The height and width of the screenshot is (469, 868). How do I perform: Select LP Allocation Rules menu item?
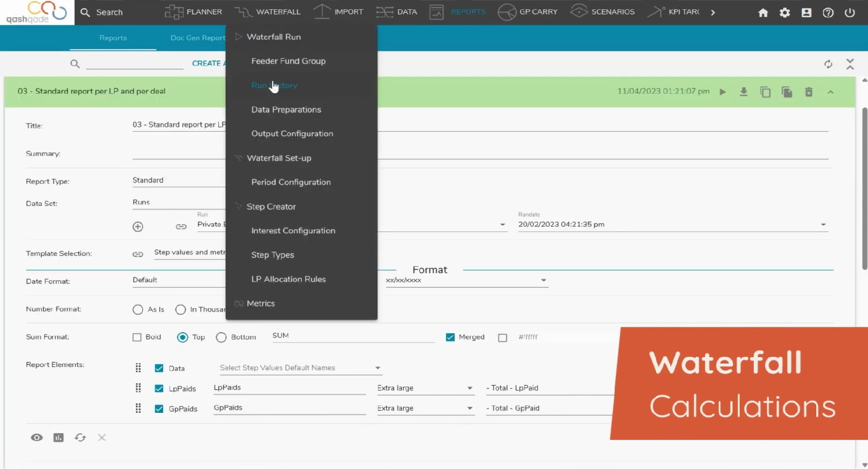tap(289, 279)
